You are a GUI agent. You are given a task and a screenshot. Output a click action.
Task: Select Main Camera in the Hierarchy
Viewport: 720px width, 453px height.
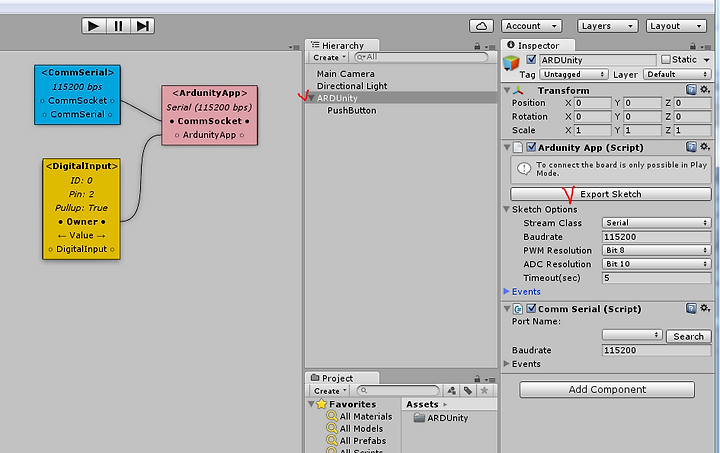click(345, 74)
